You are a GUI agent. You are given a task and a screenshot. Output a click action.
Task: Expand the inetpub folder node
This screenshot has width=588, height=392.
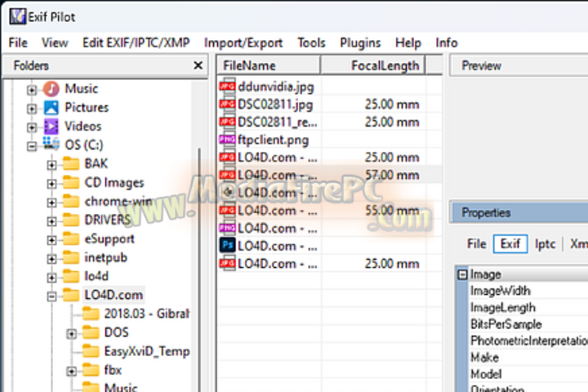(51, 258)
